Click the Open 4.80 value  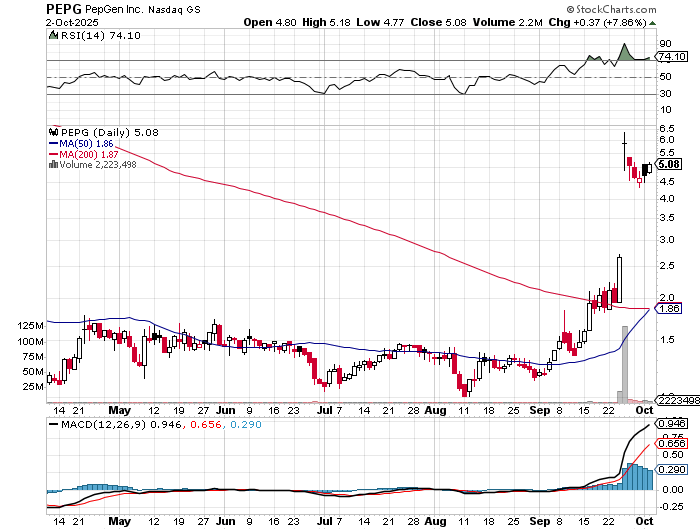coord(270,22)
